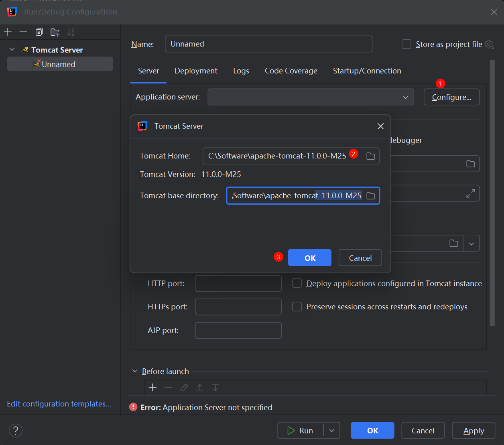Create new folder for configurations
The height and width of the screenshot is (445, 504).
[55, 32]
